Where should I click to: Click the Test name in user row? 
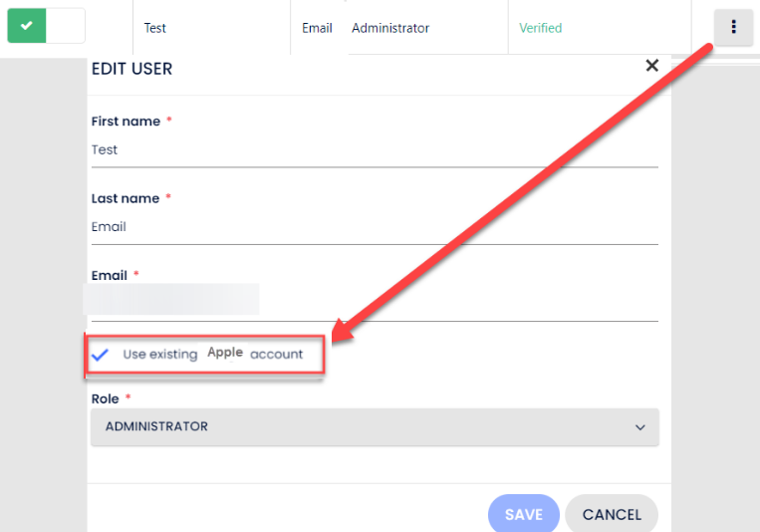coord(154,28)
